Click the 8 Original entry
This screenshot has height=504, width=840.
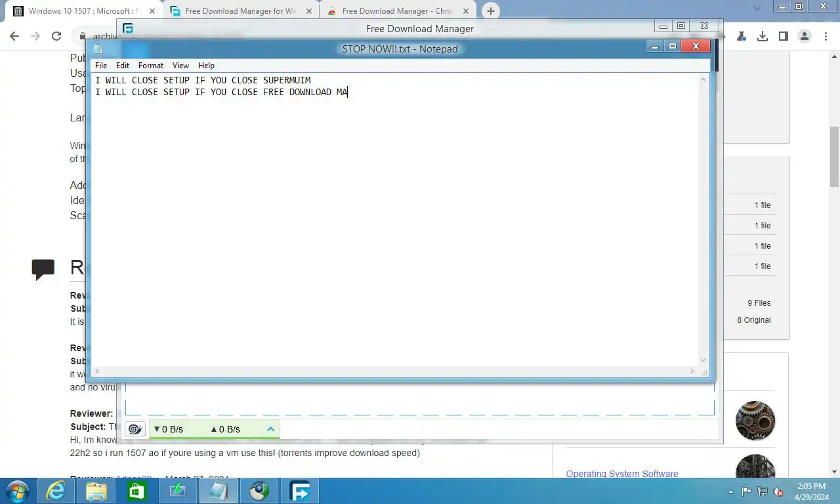pos(753,320)
